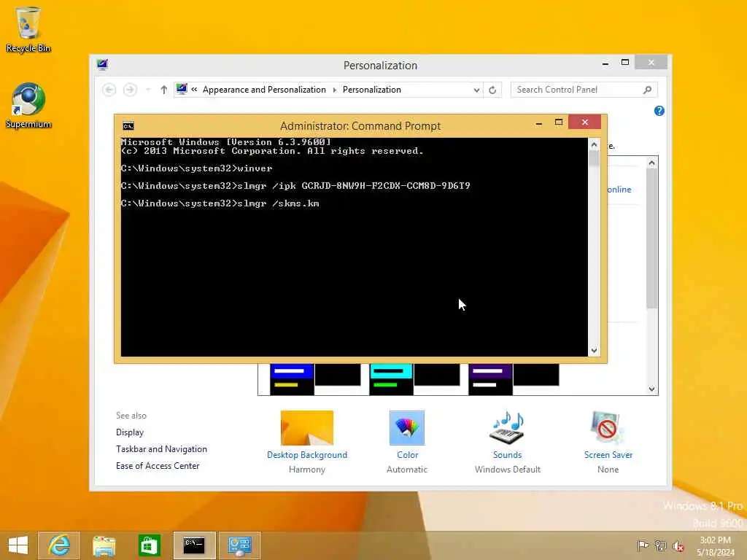Click the themes list scrollbar thumb
Screen dimensions: 747x560
(x=651, y=238)
